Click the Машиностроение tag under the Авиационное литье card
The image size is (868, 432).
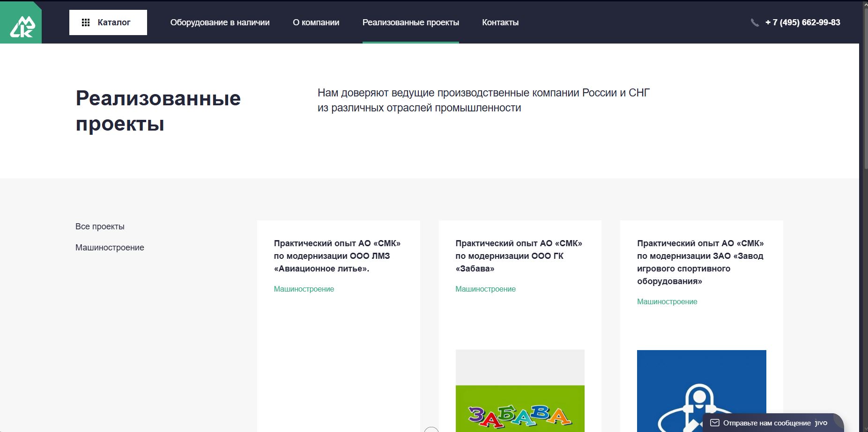(304, 289)
